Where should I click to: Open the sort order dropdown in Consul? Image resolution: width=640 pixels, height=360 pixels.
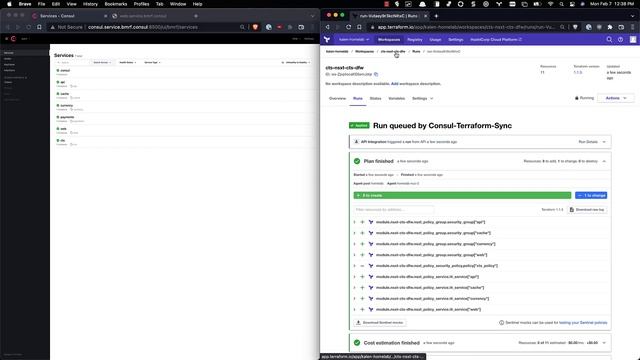click(296, 62)
